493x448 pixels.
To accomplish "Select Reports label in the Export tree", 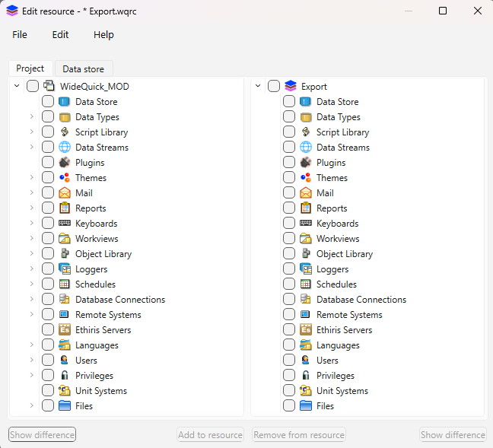I will [x=332, y=208].
